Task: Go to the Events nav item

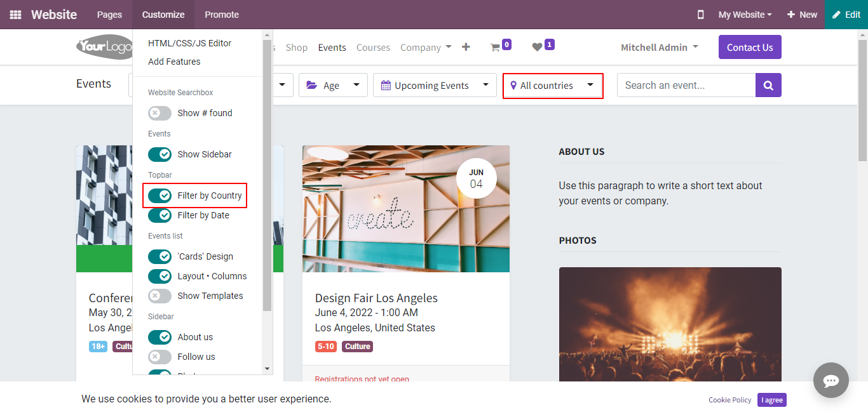Action: tap(332, 48)
